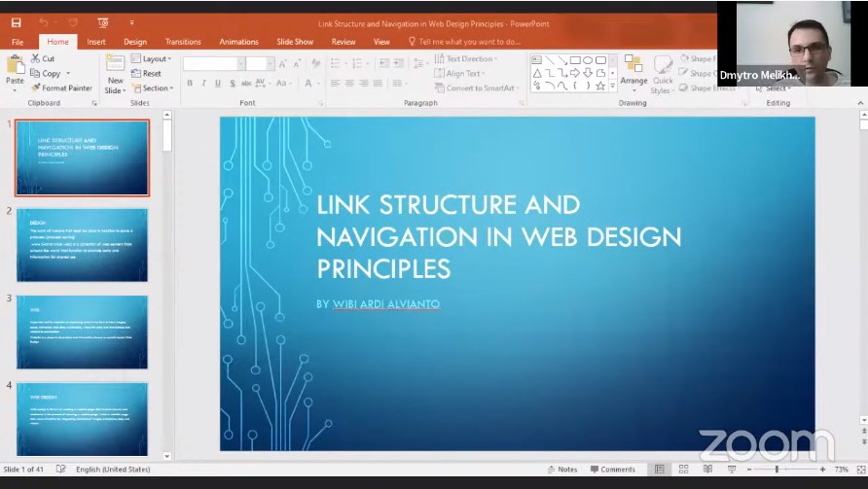Open the Review tab
This screenshot has width=868, height=489.
coord(344,42)
